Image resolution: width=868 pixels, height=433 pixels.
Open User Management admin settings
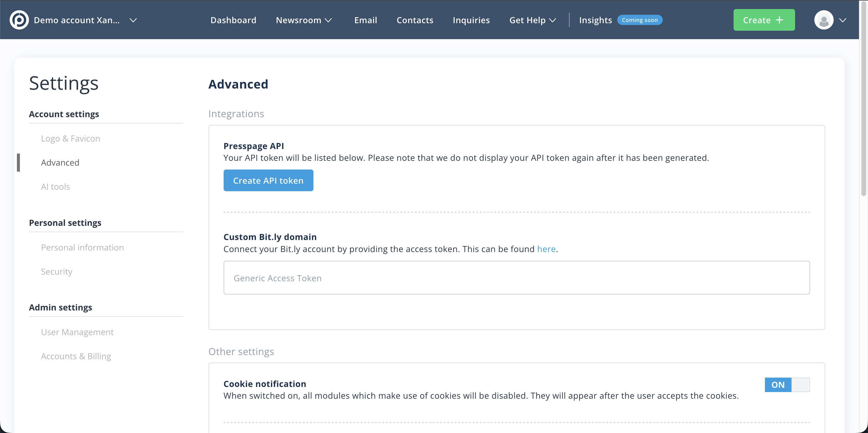[x=77, y=332]
